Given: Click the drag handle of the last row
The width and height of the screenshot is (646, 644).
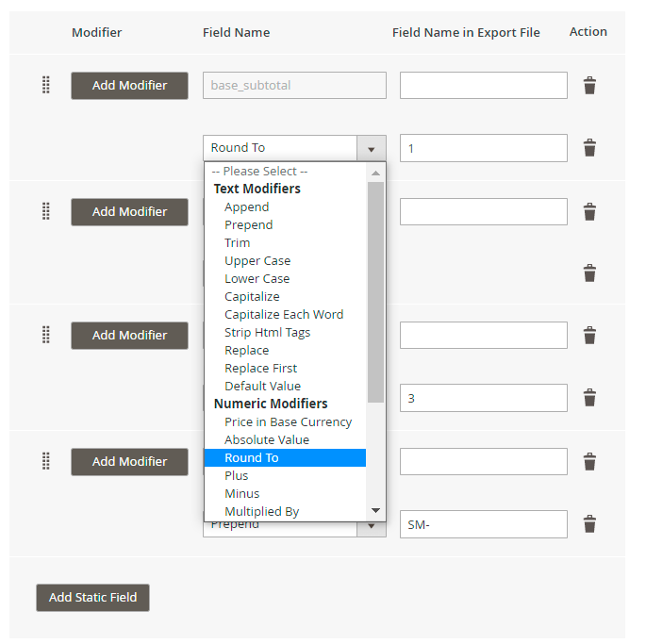Looking at the screenshot, I should coord(45,461).
